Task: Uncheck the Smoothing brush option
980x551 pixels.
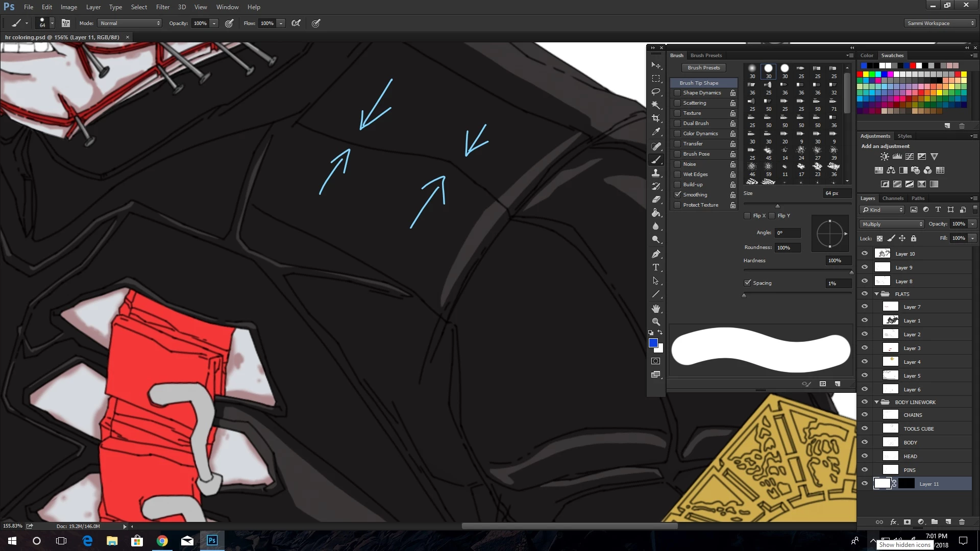Action: (x=677, y=195)
